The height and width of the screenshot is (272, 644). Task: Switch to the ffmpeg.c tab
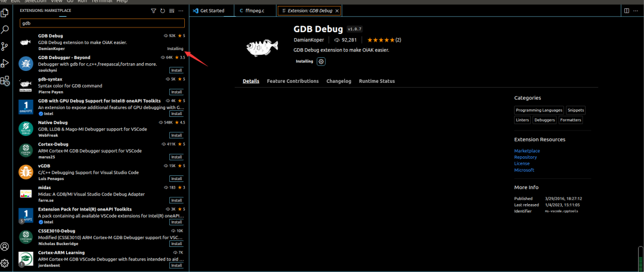point(256,11)
